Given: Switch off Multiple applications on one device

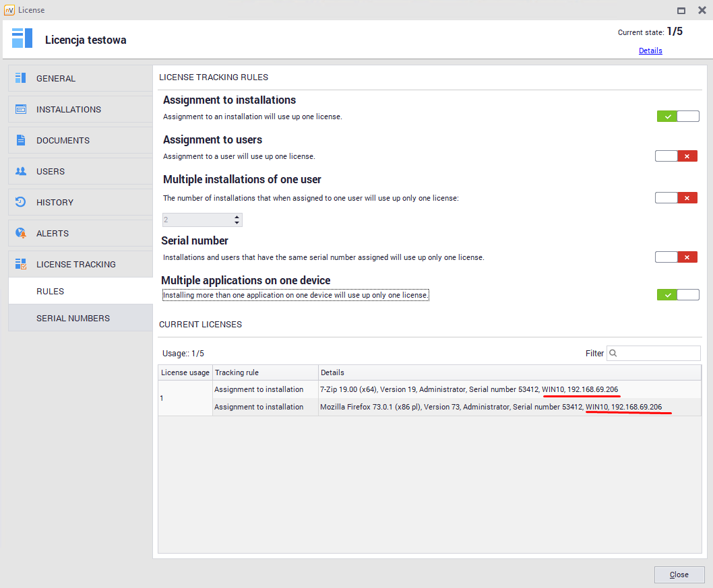Looking at the screenshot, I should point(677,294).
